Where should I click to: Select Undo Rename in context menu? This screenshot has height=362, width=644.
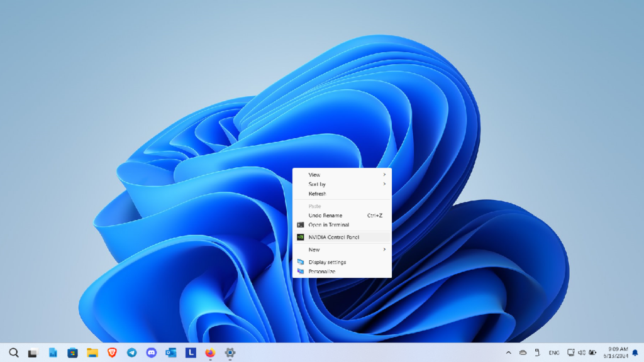[x=341, y=216]
